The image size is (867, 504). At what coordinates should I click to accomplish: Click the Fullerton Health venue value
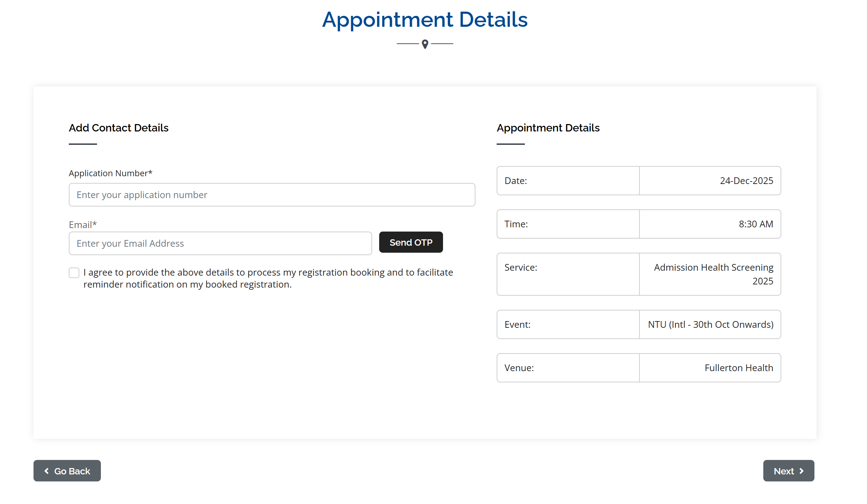739,368
